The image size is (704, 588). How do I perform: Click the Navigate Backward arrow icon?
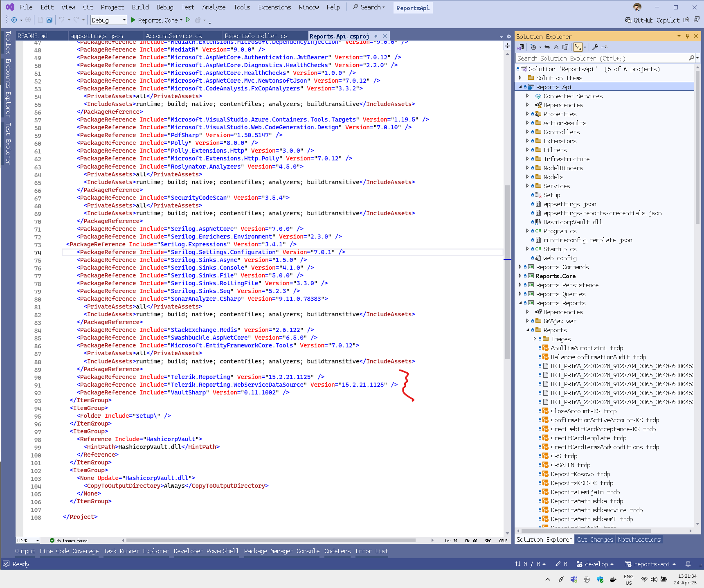[14, 20]
